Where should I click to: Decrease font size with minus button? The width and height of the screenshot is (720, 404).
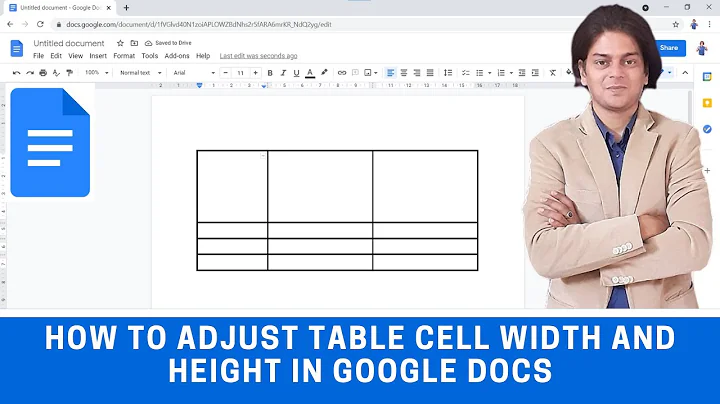(x=225, y=73)
